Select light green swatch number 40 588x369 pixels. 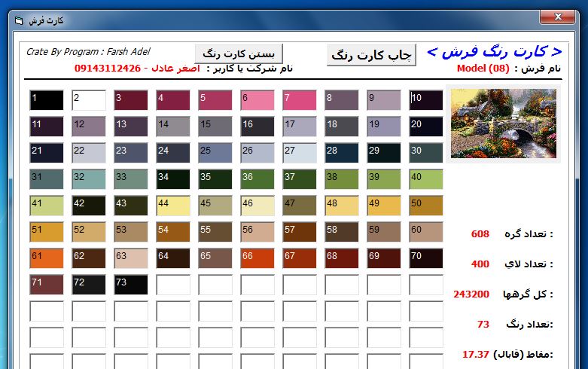[x=426, y=180]
